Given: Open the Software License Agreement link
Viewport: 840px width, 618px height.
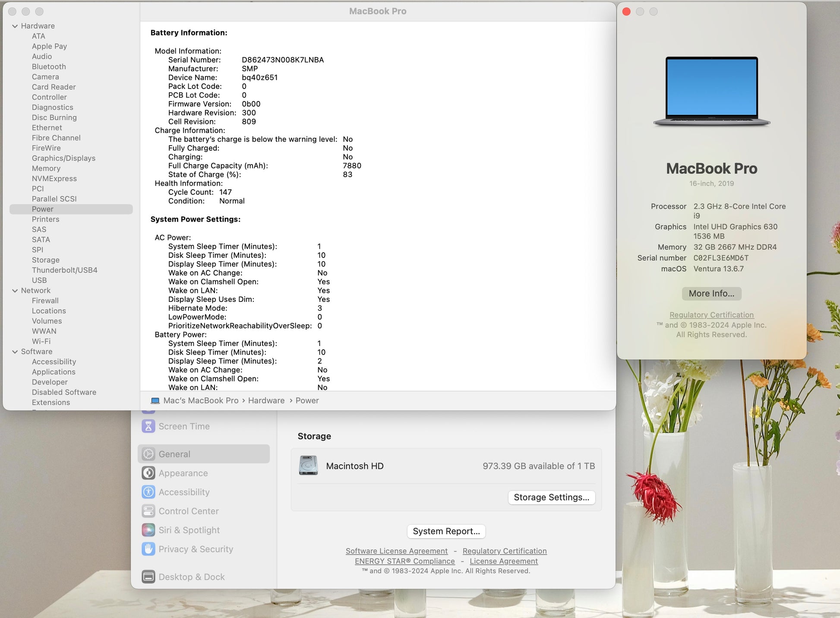Looking at the screenshot, I should pos(396,551).
